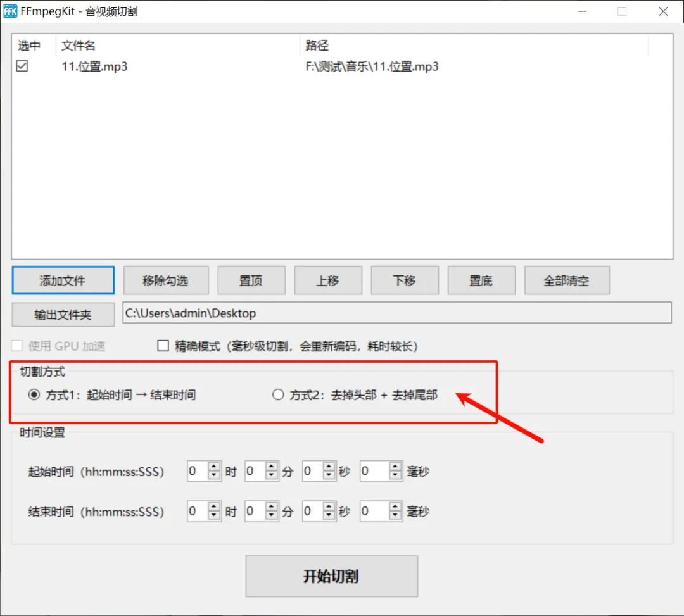The width and height of the screenshot is (684, 616).
Task: Click the 上移 button
Action: [x=328, y=280]
